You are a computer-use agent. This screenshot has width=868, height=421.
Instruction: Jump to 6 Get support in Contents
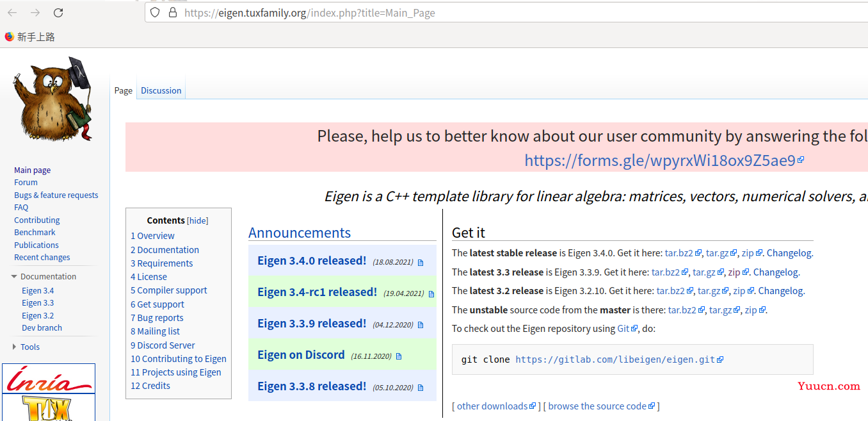(x=157, y=304)
